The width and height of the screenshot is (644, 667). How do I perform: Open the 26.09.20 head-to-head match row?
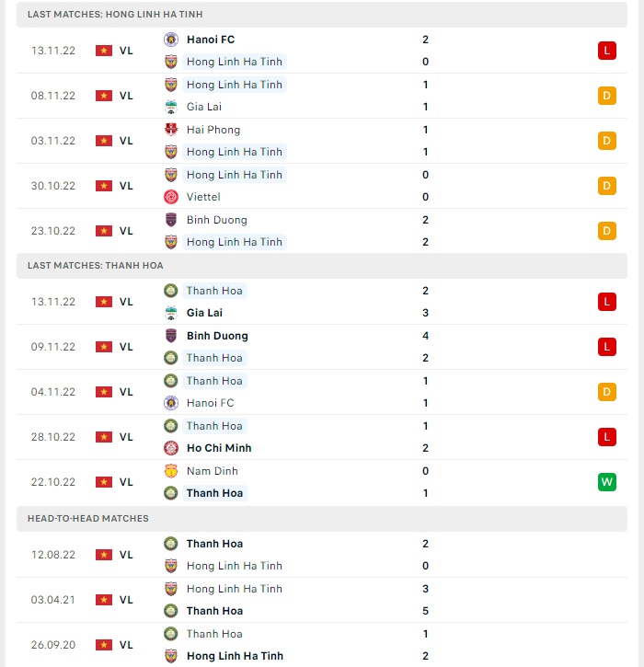pyautogui.click(x=322, y=645)
